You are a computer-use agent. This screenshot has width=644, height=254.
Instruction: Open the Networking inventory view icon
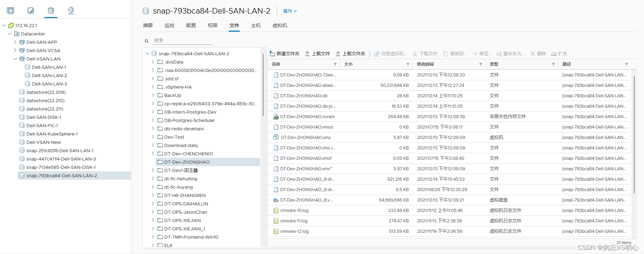(x=71, y=10)
